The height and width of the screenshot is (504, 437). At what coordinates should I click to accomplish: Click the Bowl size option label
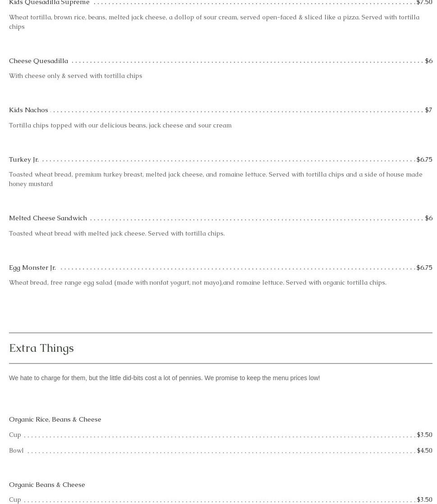[16, 450]
